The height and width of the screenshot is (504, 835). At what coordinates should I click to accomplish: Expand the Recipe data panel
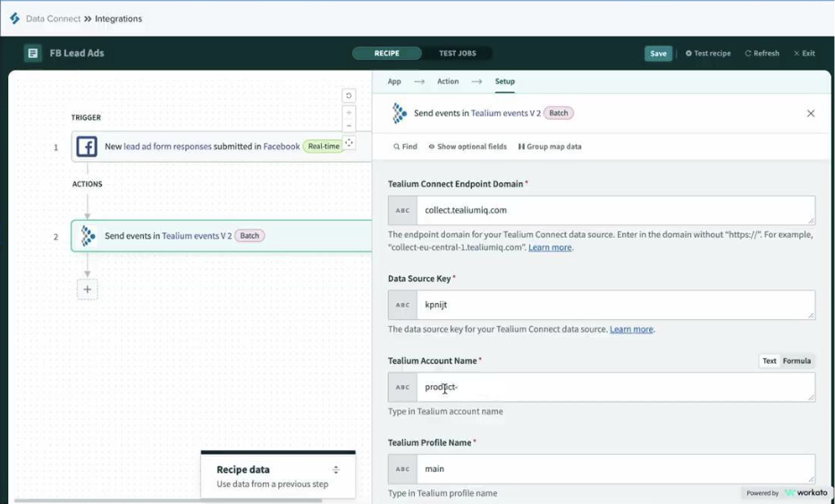tap(336, 470)
